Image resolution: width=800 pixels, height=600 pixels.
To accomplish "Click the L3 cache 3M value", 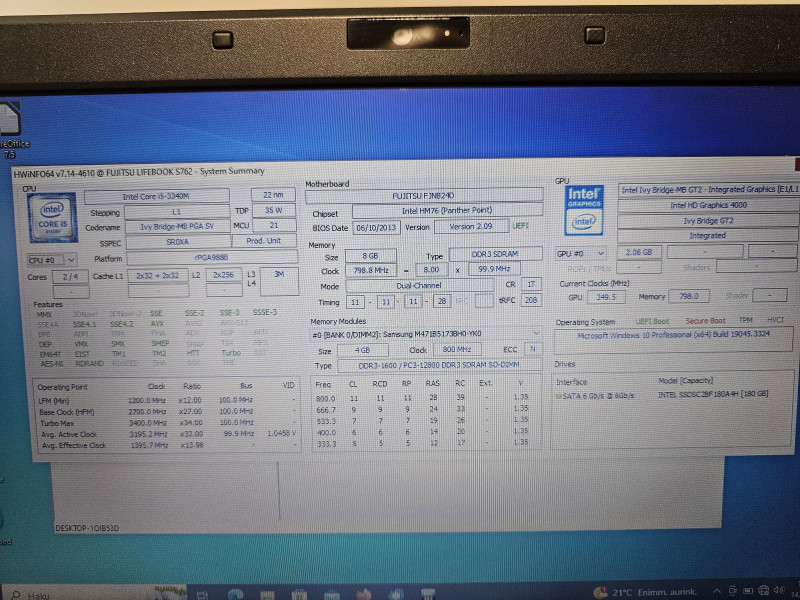I will click(279, 281).
